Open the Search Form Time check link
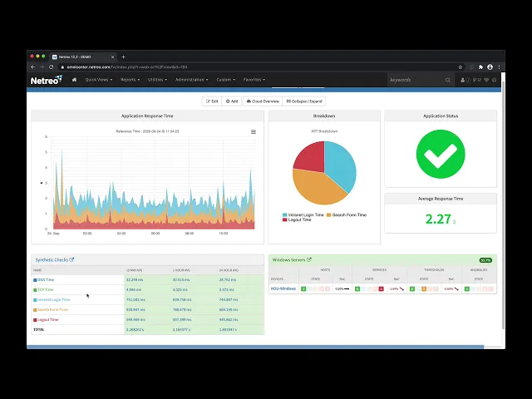The height and width of the screenshot is (399, 532). [52, 309]
